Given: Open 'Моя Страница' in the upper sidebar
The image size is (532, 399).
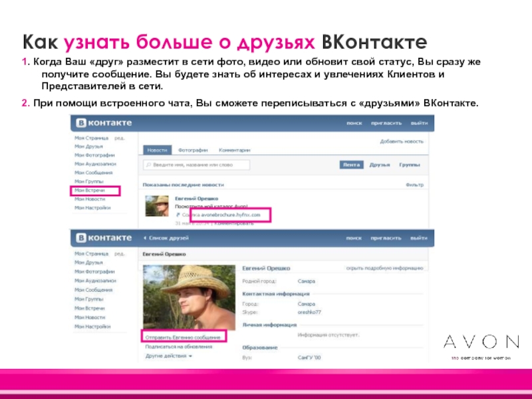Looking at the screenshot, I should pos(91,138).
